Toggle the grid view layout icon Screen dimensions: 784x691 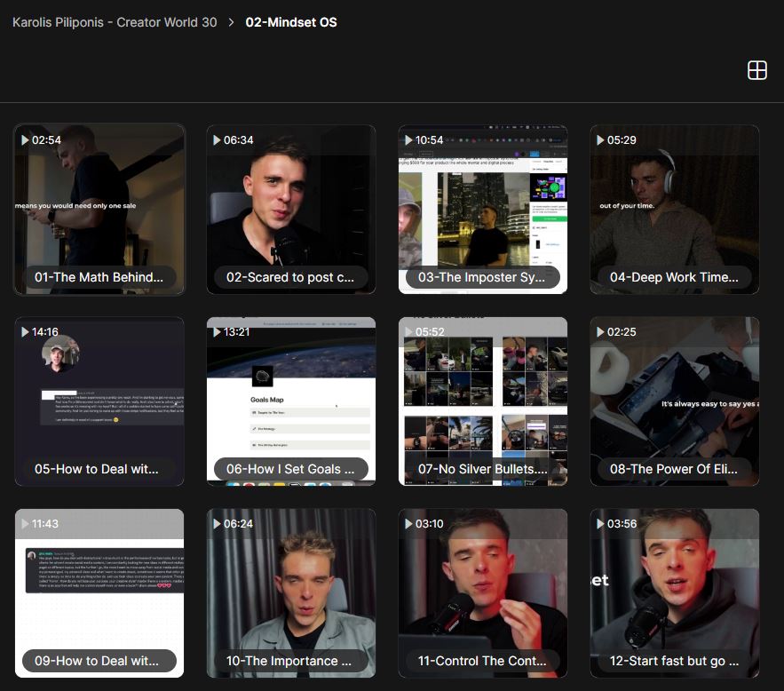[756, 71]
